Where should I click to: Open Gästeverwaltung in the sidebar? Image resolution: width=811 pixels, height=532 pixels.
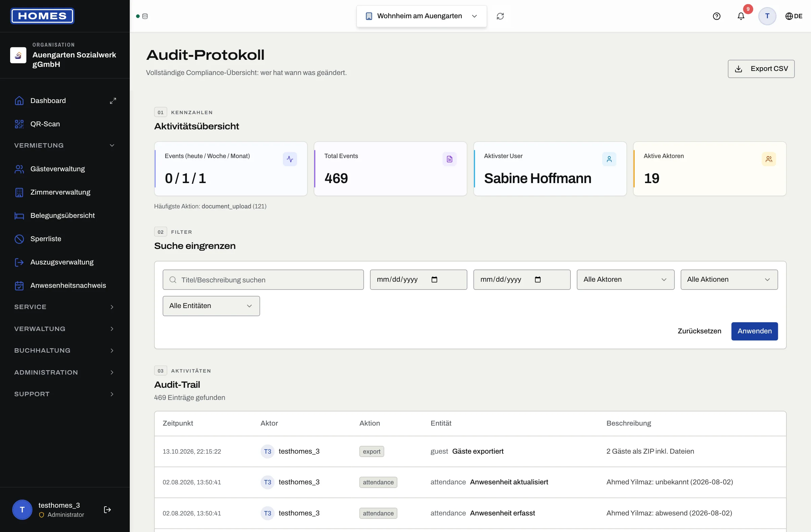pos(65,169)
